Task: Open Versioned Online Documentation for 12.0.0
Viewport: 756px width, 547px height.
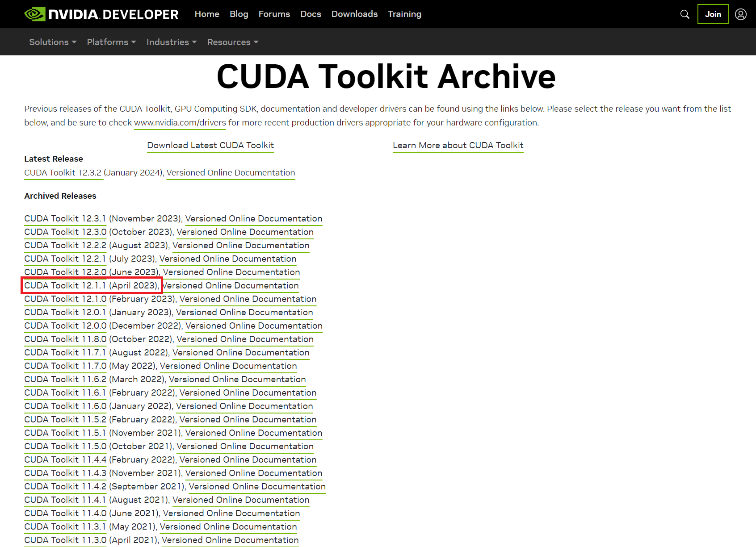Action: (254, 326)
